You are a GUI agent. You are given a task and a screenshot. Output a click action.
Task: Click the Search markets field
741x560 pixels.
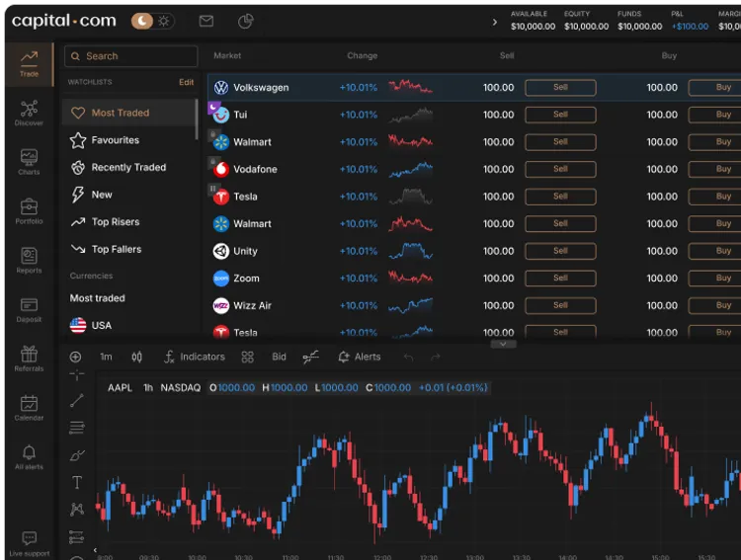pos(130,56)
